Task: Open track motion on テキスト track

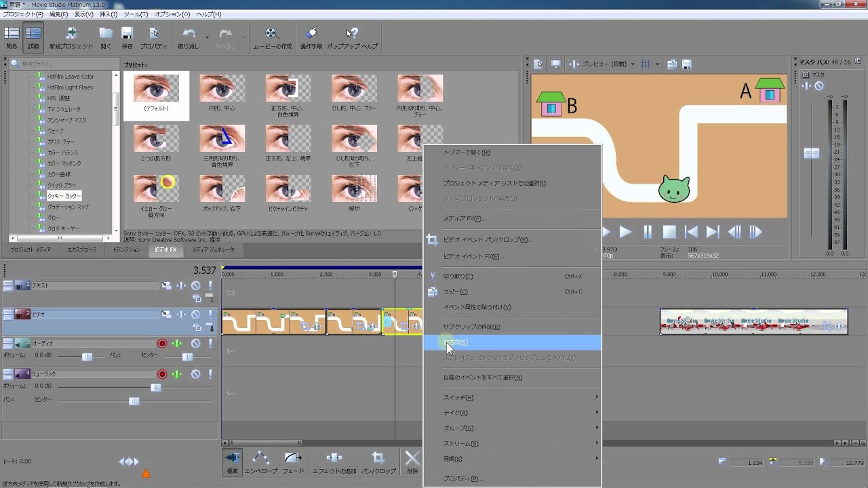Action: pos(166,286)
